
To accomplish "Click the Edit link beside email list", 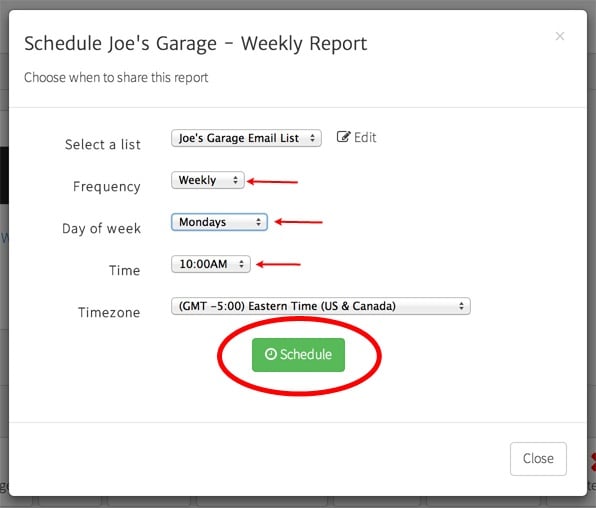I will (x=357, y=137).
